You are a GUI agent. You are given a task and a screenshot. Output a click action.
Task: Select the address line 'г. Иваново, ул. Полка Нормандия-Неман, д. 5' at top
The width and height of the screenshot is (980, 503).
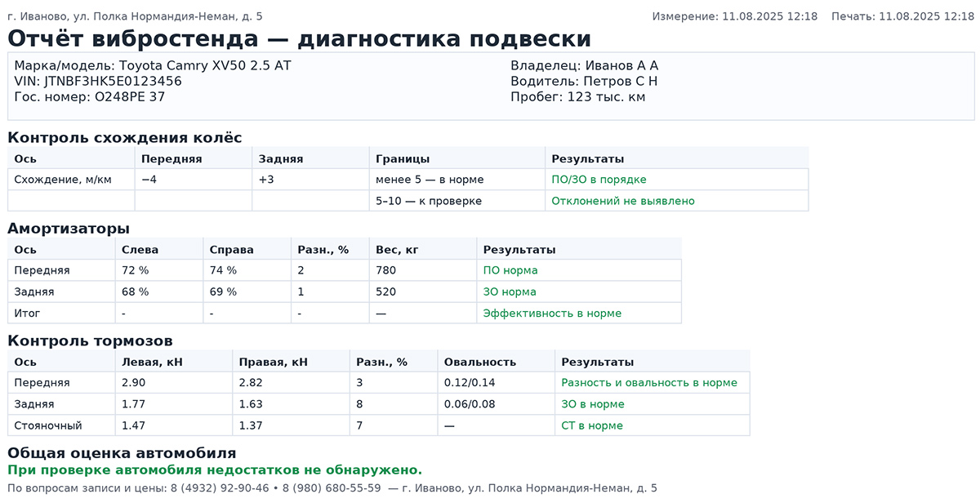click(135, 16)
